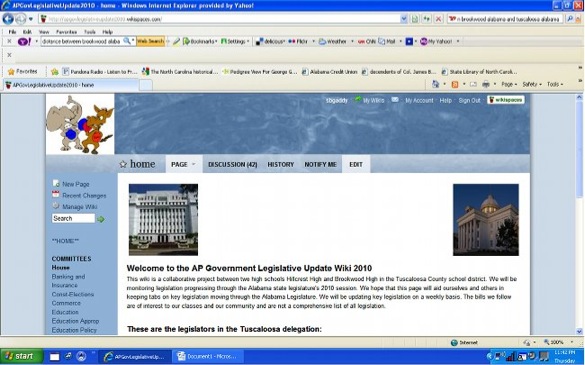Switch to the DISCUSSION (42) tab

(x=232, y=165)
